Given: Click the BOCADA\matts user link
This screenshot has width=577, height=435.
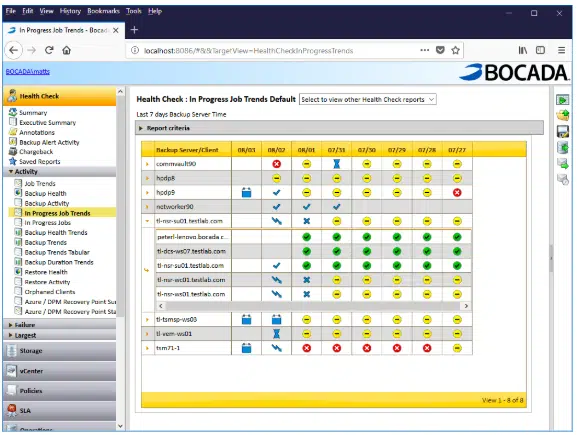Looking at the screenshot, I should (28, 71).
